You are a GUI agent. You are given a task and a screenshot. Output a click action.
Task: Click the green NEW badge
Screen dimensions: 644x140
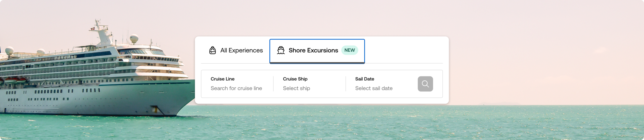tap(350, 50)
